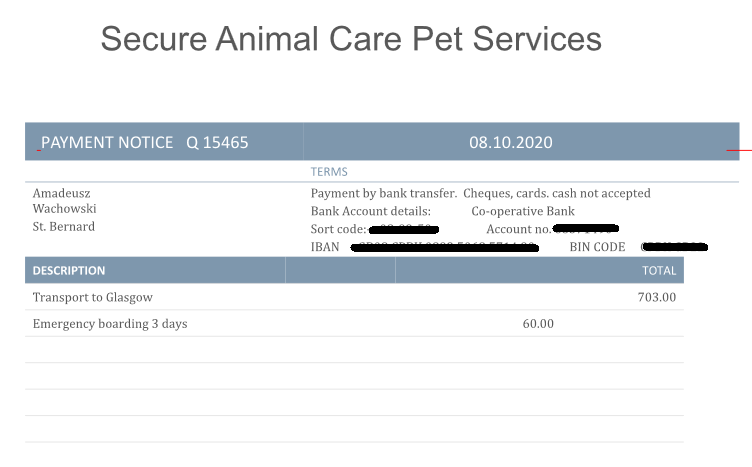Click the redacted Sort code value

pos(404,230)
